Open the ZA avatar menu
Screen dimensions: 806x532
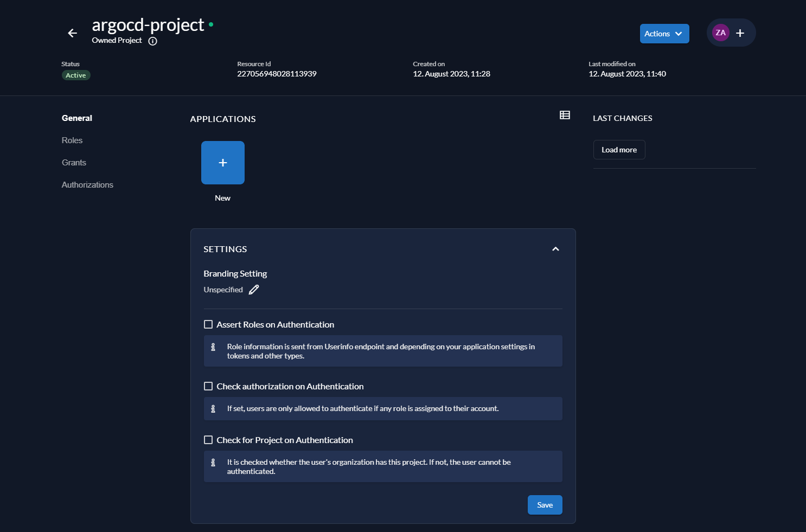tap(720, 33)
